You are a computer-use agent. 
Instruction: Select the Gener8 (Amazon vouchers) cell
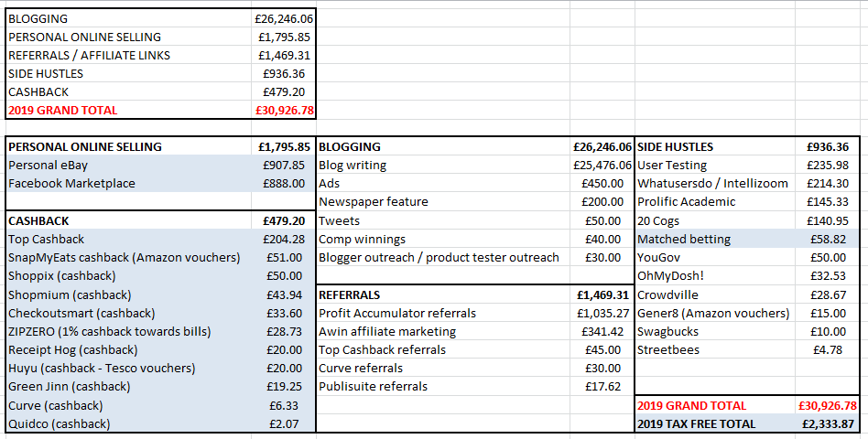click(715, 313)
